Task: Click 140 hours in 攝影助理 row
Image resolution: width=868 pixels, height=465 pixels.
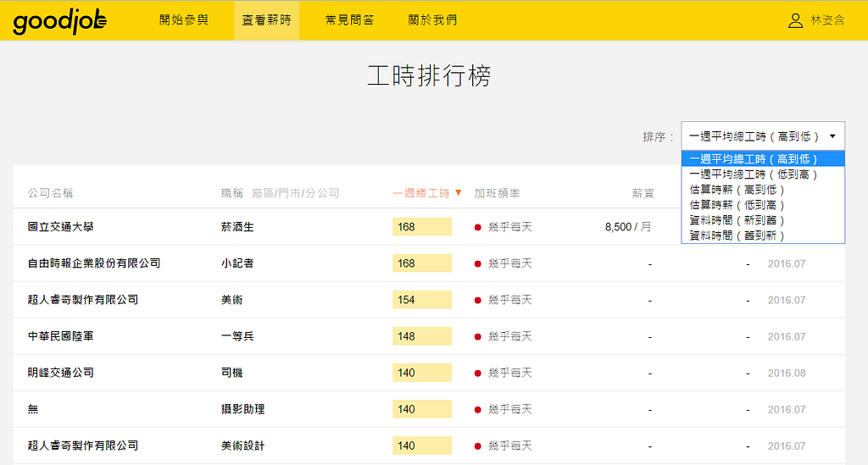Action: pyautogui.click(x=422, y=409)
